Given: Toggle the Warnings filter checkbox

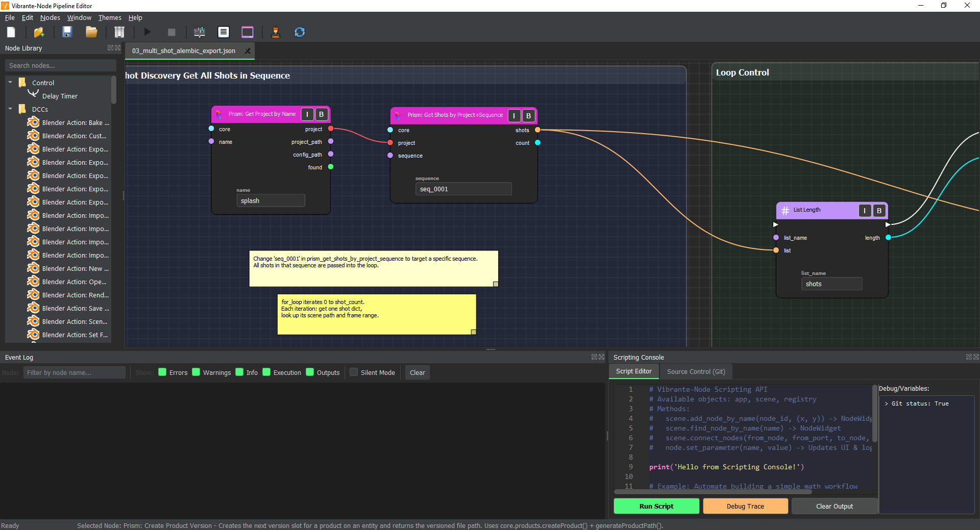Looking at the screenshot, I should (x=196, y=372).
